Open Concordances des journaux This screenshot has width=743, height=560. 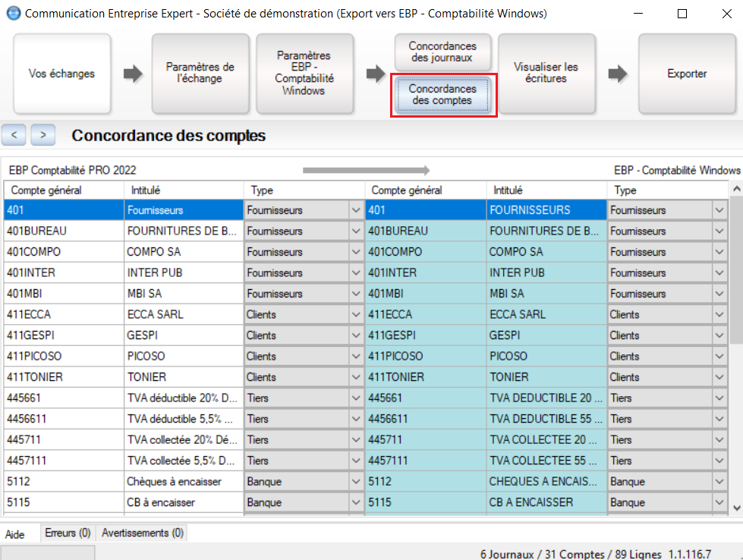click(x=442, y=52)
